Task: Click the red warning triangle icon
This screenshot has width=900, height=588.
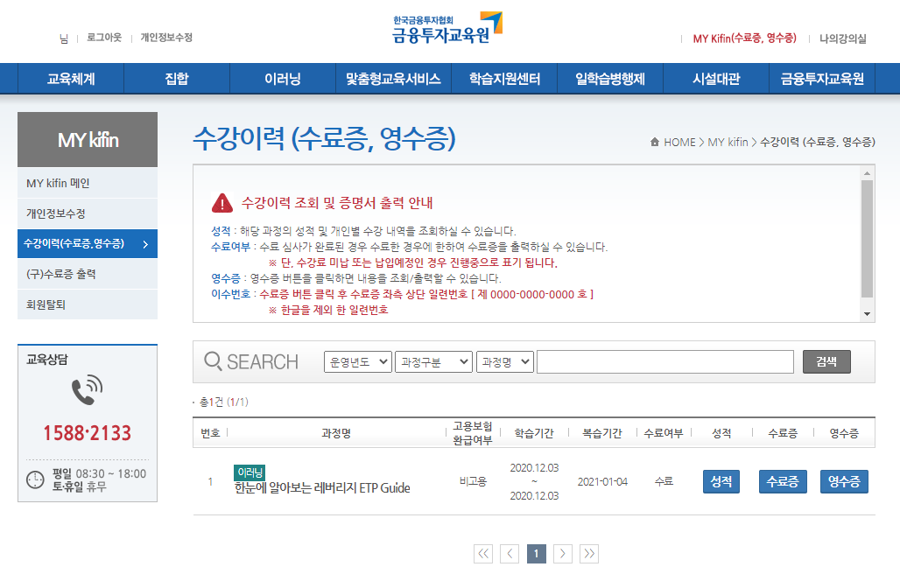Action: tap(222, 202)
